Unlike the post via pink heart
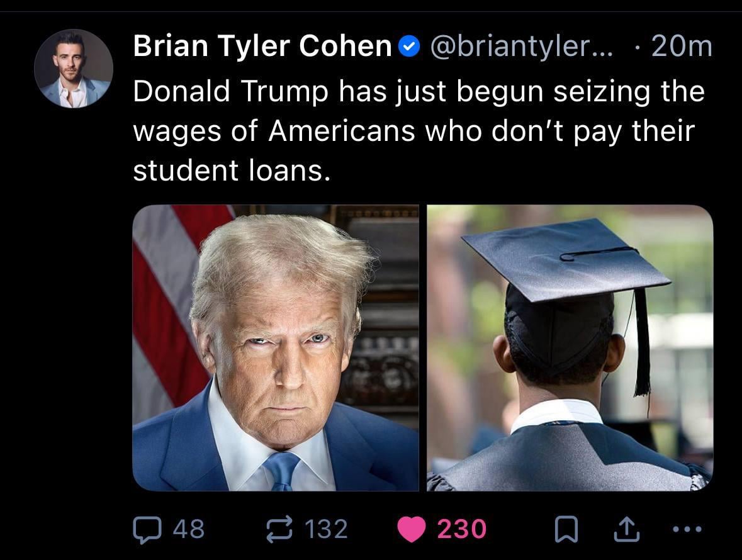 (412, 529)
